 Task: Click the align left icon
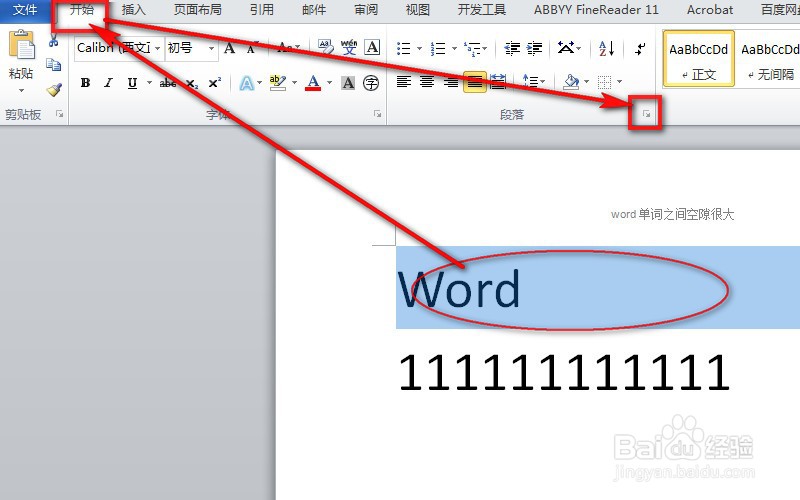[404, 82]
